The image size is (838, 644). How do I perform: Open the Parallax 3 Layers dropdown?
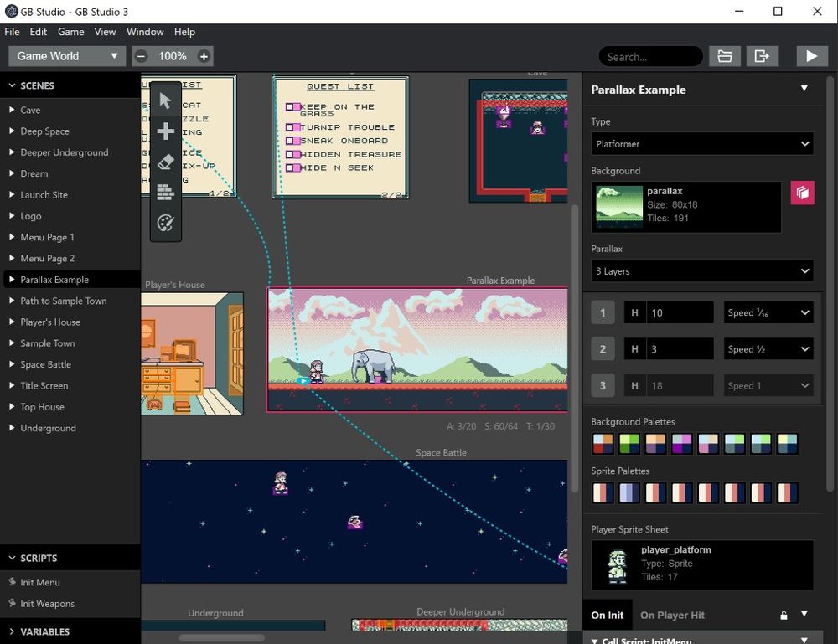[x=702, y=270]
